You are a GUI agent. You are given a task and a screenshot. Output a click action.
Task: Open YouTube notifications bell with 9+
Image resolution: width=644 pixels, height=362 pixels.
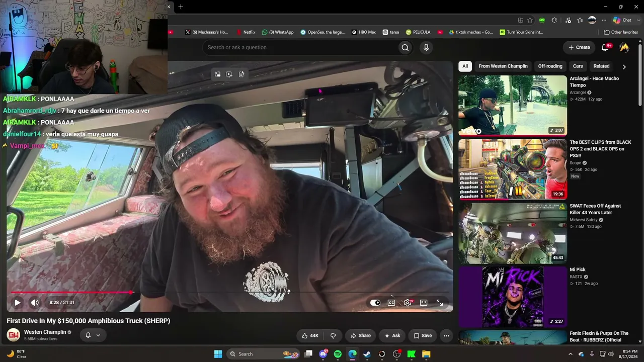pyautogui.click(x=606, y=47)
